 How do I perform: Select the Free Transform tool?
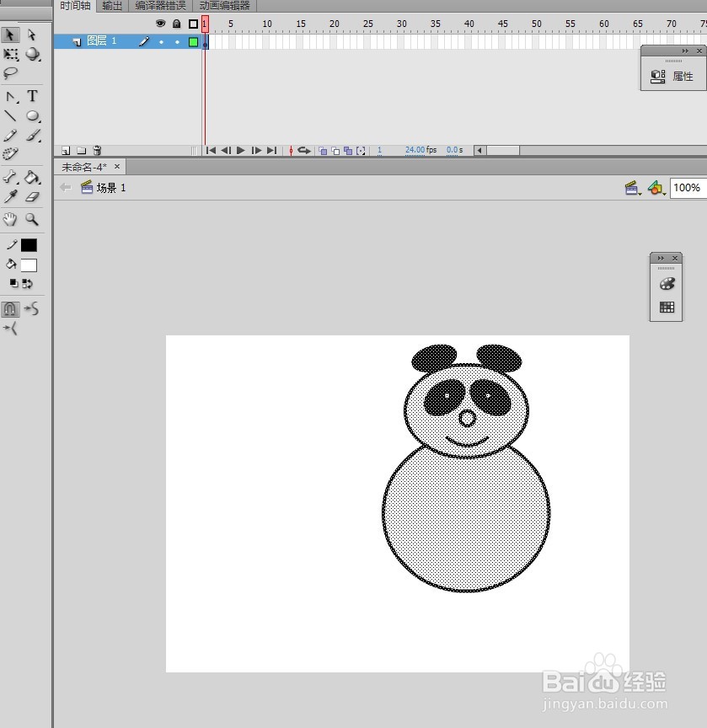tap(10, 55)
